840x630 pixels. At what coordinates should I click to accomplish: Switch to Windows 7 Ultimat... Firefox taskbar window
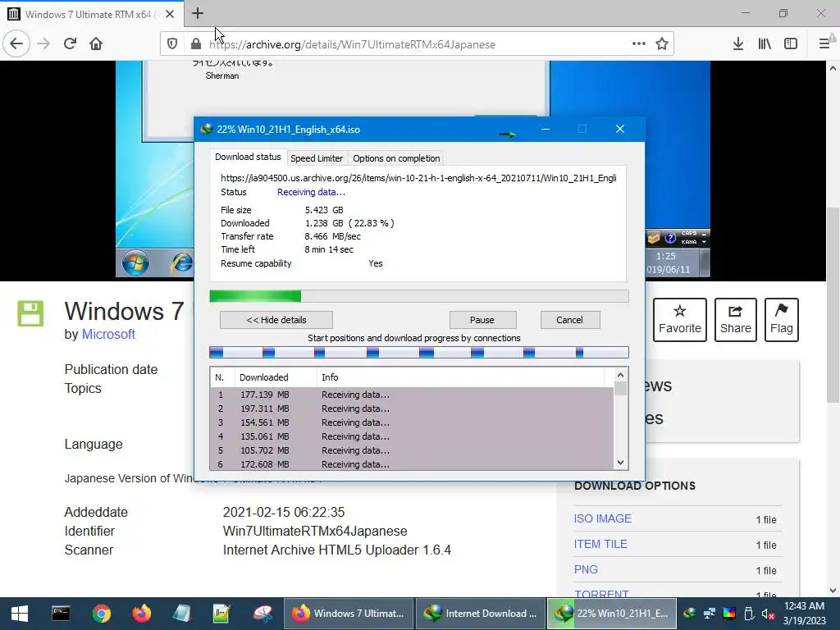pyautogui.click(x=348, y=614)
